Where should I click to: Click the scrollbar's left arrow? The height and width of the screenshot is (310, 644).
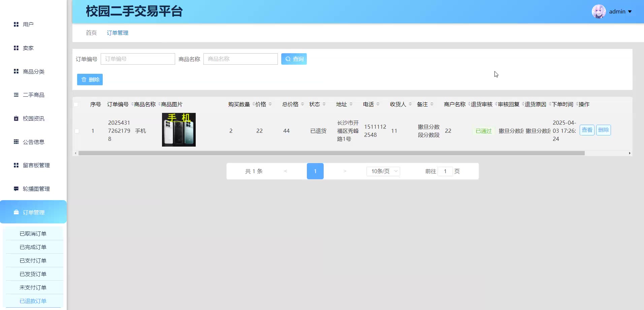tap(75, 153)
